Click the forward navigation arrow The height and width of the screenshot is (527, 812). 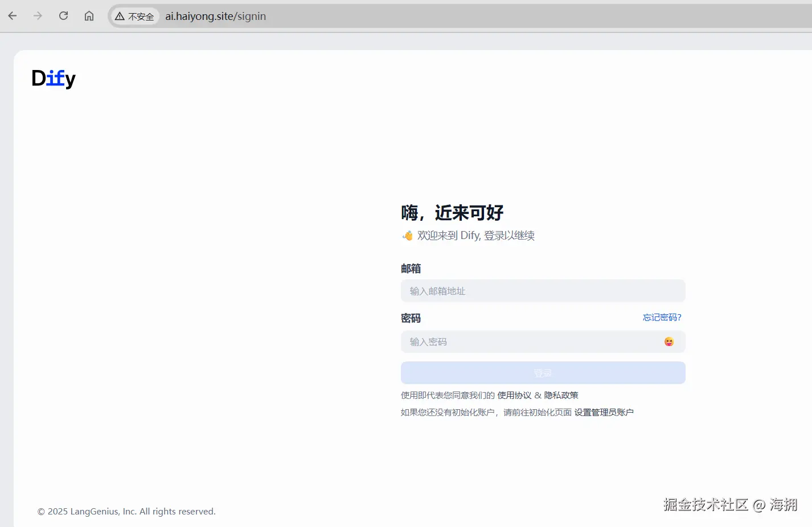coord(38,16)
